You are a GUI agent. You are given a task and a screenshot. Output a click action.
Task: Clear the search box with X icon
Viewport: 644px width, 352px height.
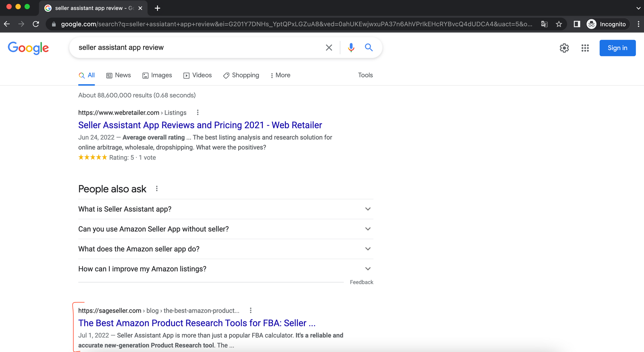coord(329,48)
